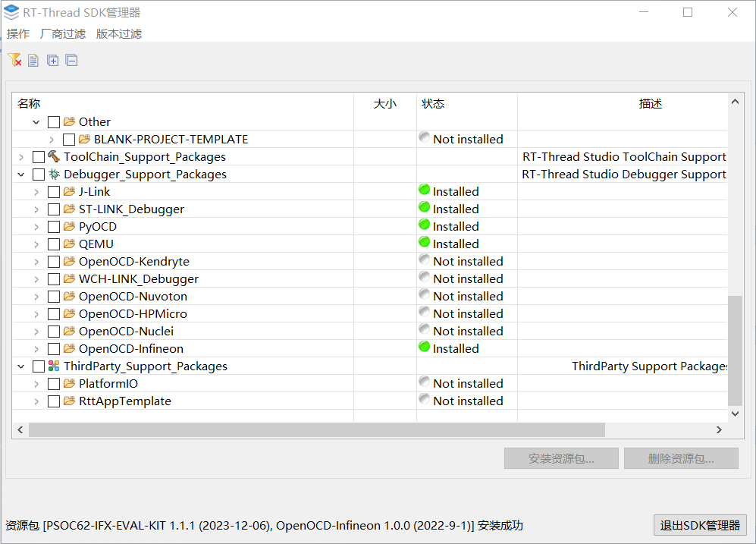Click the folder icon of J-Link
The image size is (756, 544).
click(70, 191)
